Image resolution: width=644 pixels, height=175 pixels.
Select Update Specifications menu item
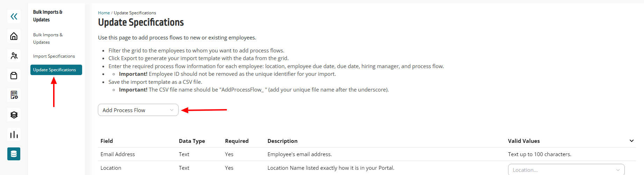point(56,70)
